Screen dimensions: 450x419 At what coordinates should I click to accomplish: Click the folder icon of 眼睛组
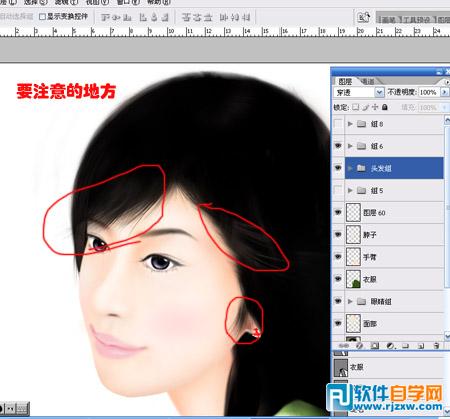[362, 302]
